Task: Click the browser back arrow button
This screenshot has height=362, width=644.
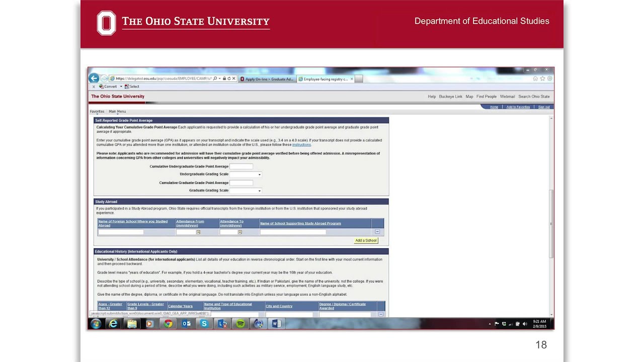Action: pyautogui.click(x=94, y=78)
